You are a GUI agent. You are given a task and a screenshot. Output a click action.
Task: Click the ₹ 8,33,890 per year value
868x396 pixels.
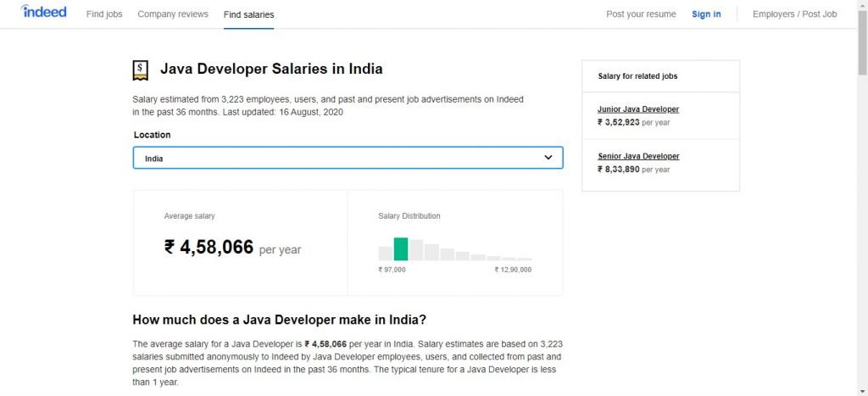633,170
